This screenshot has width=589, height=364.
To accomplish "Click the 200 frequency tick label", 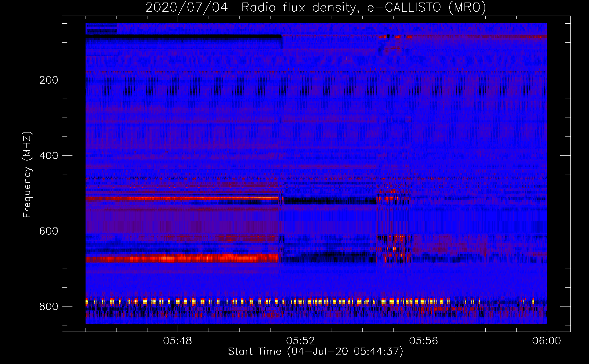I will 49,80.
